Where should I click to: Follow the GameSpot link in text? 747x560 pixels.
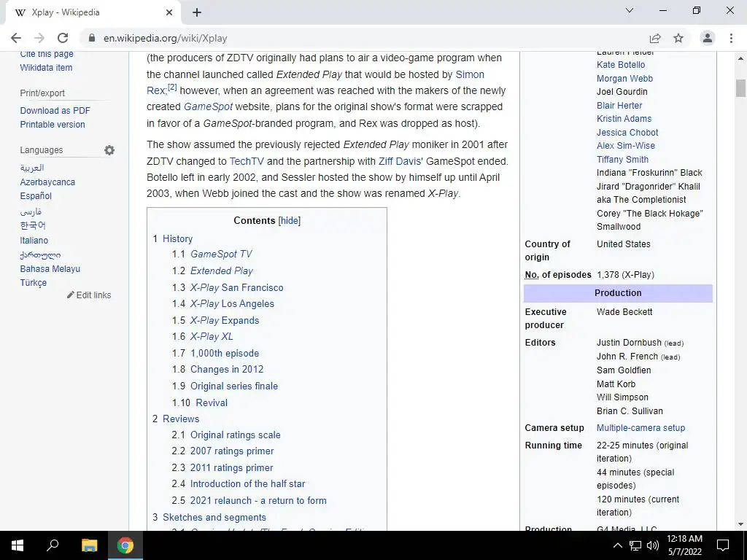click(x=208, y=106)
